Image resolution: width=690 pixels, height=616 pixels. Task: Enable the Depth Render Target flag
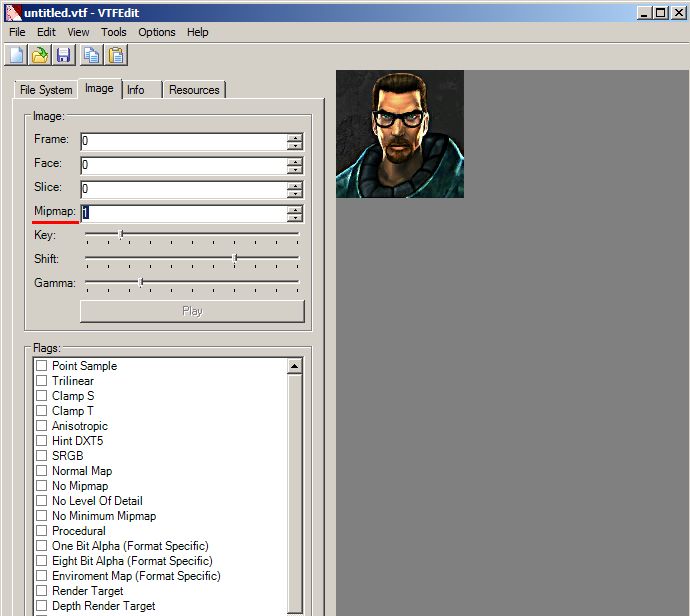point(41,605)
